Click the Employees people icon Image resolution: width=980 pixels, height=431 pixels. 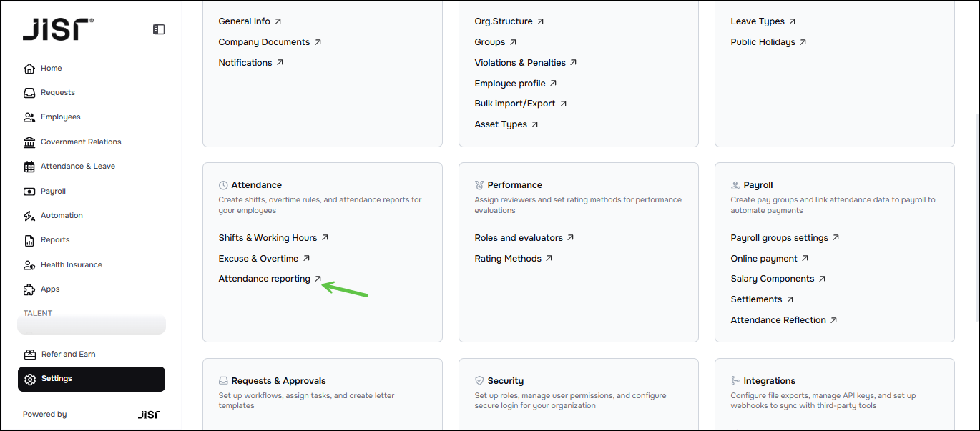[x=29, y=117]
